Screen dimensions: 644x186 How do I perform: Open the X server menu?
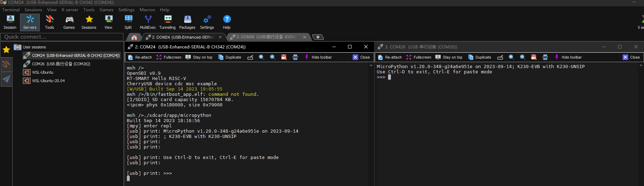[x=70, y=10]
